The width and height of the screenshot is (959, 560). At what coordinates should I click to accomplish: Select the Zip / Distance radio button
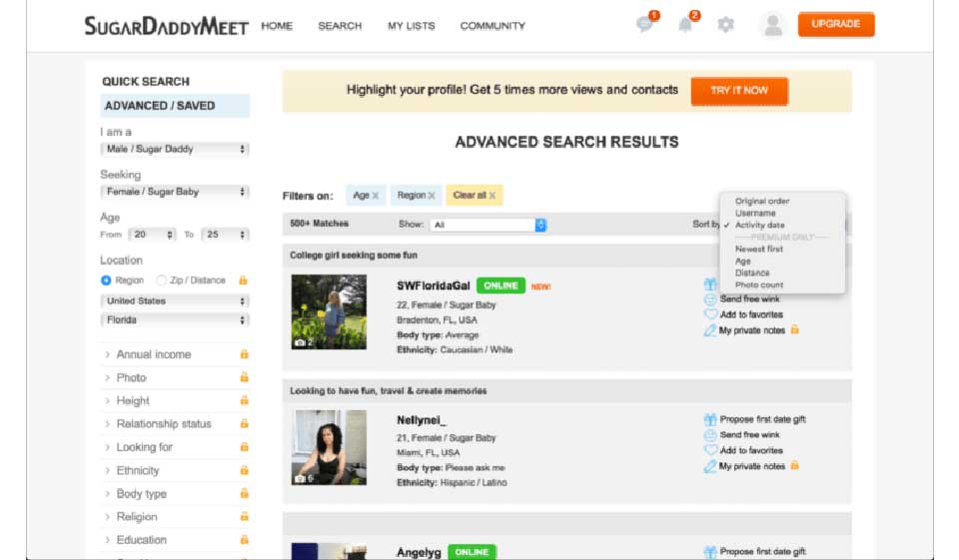161,280
